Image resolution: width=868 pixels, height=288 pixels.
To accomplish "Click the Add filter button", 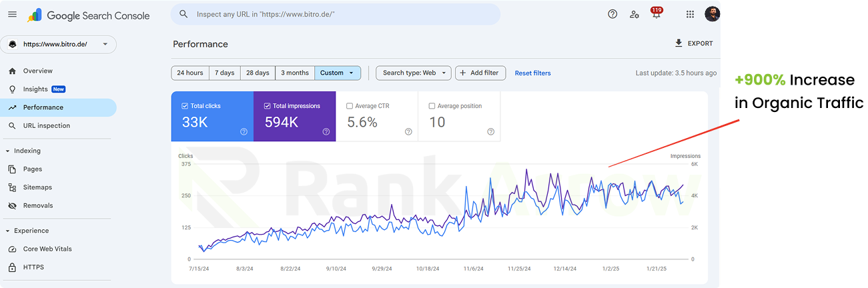I will point(480,73).
